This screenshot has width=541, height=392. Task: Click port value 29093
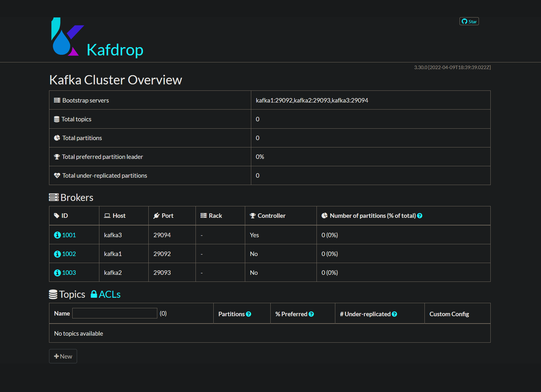point(162,273)
